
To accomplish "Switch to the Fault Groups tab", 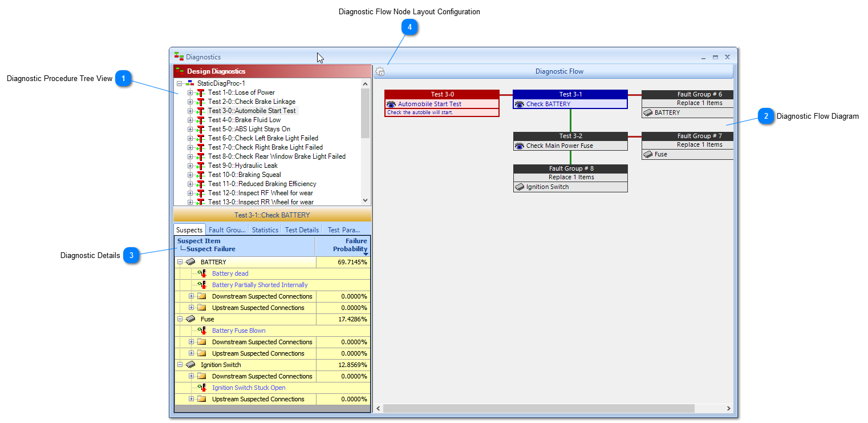I will [x=228, y=230].
